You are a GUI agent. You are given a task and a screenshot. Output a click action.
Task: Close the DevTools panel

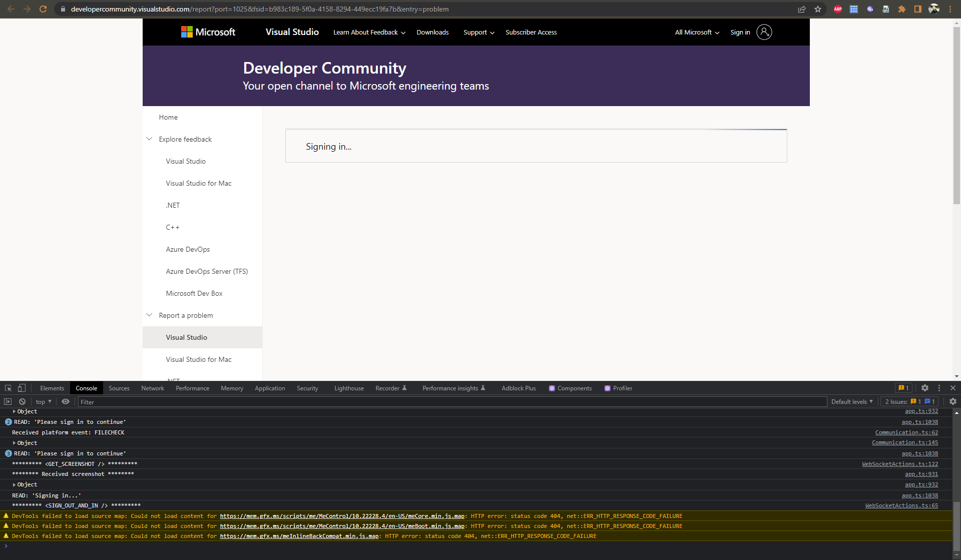tap(953, 388)
